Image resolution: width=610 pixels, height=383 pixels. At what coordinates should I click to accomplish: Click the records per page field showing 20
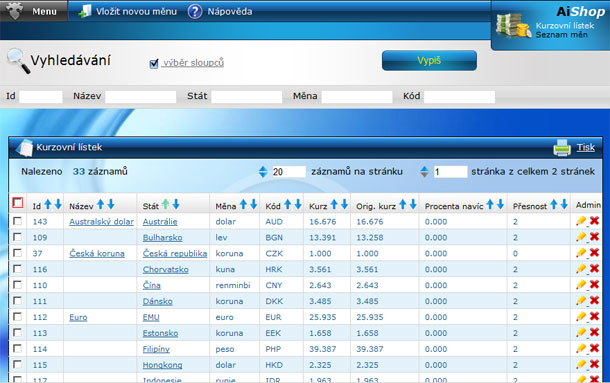click(x=288, y=172)
